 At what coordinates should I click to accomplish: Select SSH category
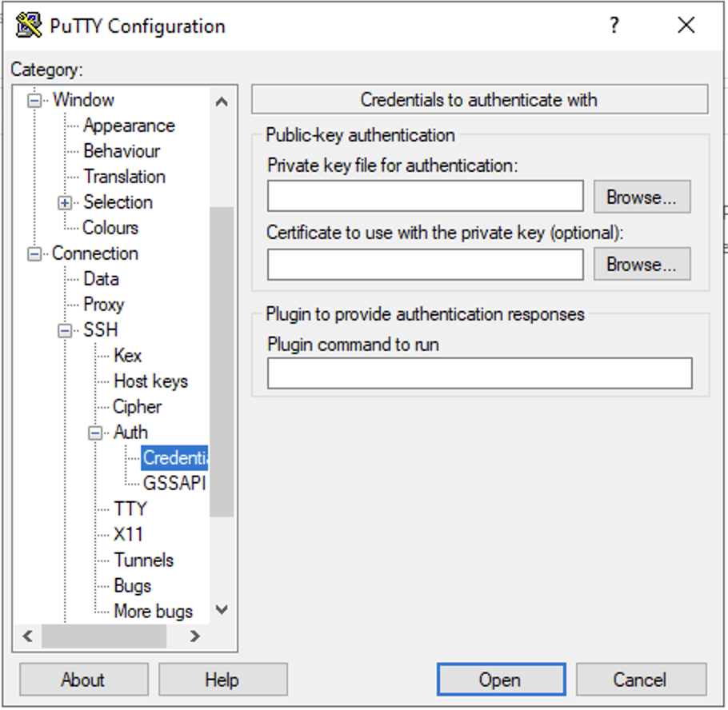point(100,330)
